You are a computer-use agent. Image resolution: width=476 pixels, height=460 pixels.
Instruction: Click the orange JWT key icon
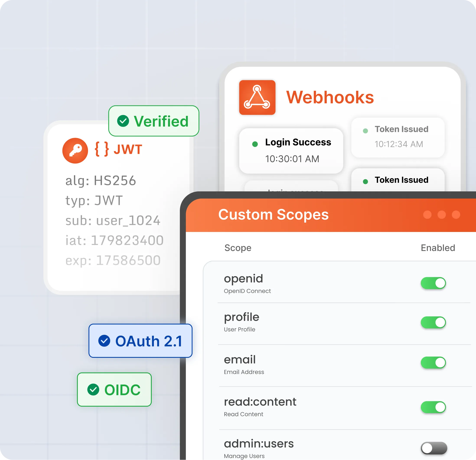click(75, 151)
